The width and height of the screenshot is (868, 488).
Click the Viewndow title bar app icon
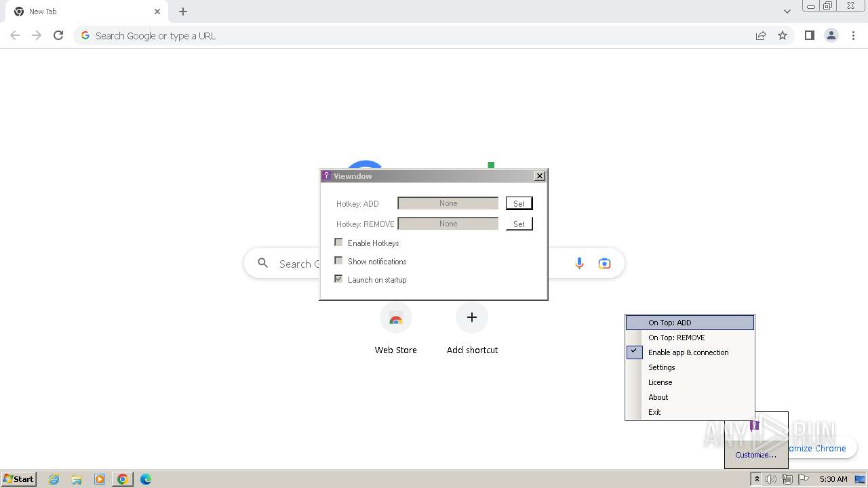click(x=326, y=176)
